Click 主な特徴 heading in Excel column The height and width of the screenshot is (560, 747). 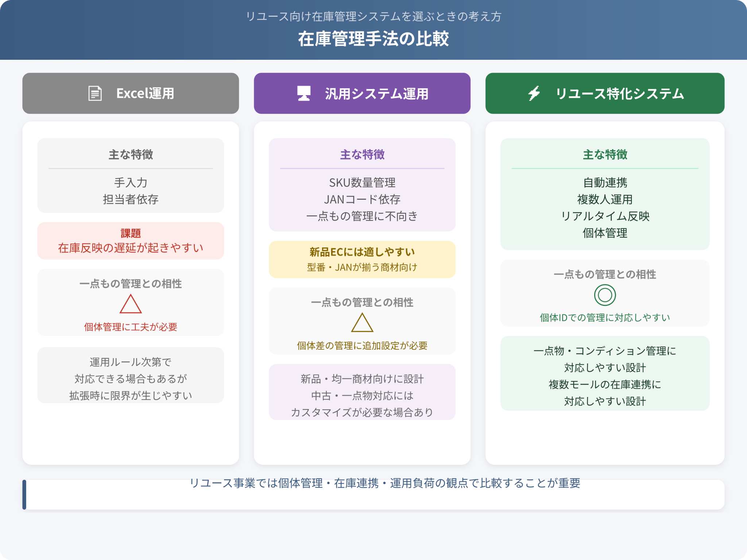pyautogui.click(x=131, y=155)
